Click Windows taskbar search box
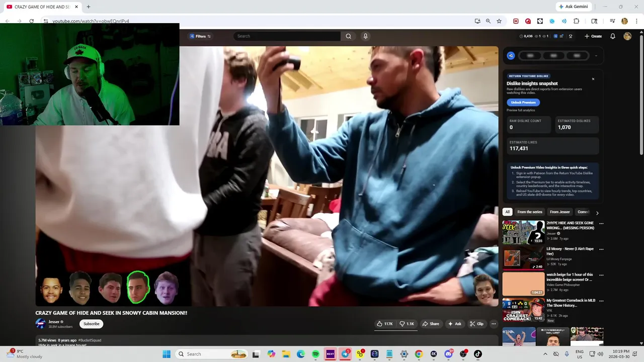The width and height of the screenshot is (644, 362). click(x=211, y=354)
